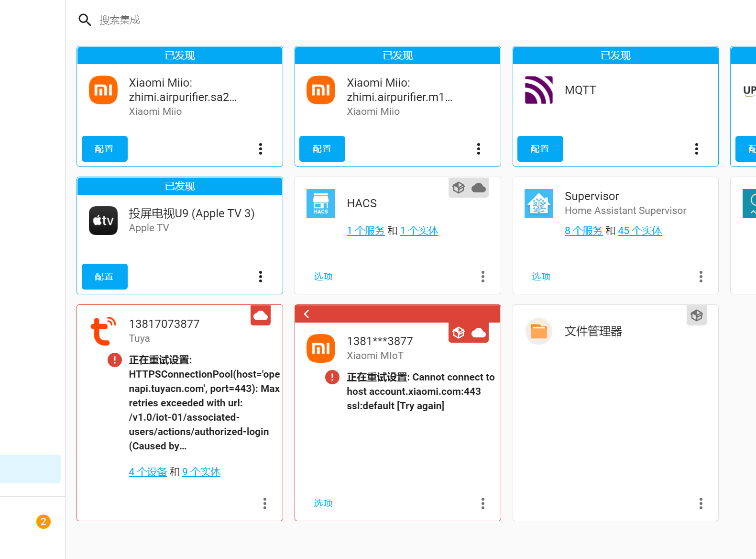
Task: Click Xiaomi logo on airpurifier.sa2 card
Action: tap(103, 90)
